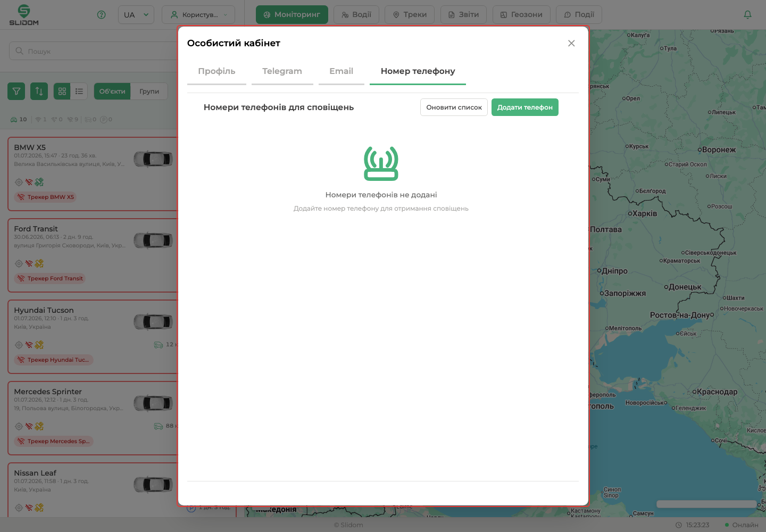Click the © Slidom footer text
766x532 pixels.
(x=348, y=525)
